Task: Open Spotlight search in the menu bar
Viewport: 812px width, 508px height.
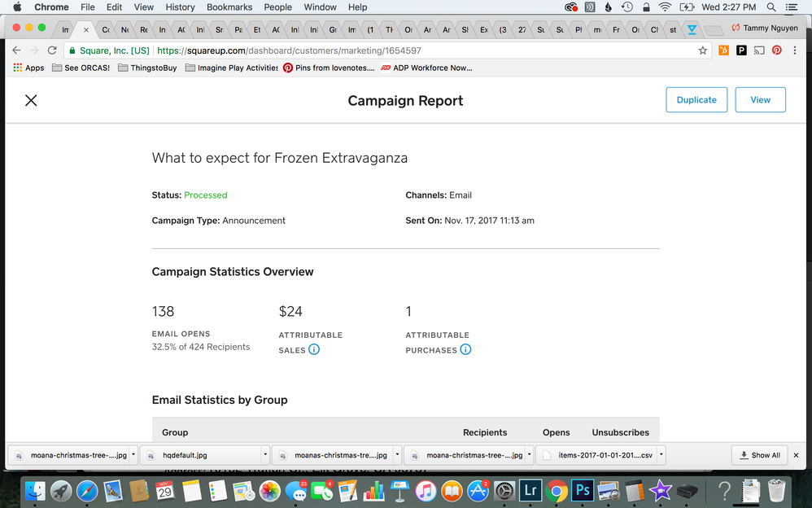Action: (771, 7)
